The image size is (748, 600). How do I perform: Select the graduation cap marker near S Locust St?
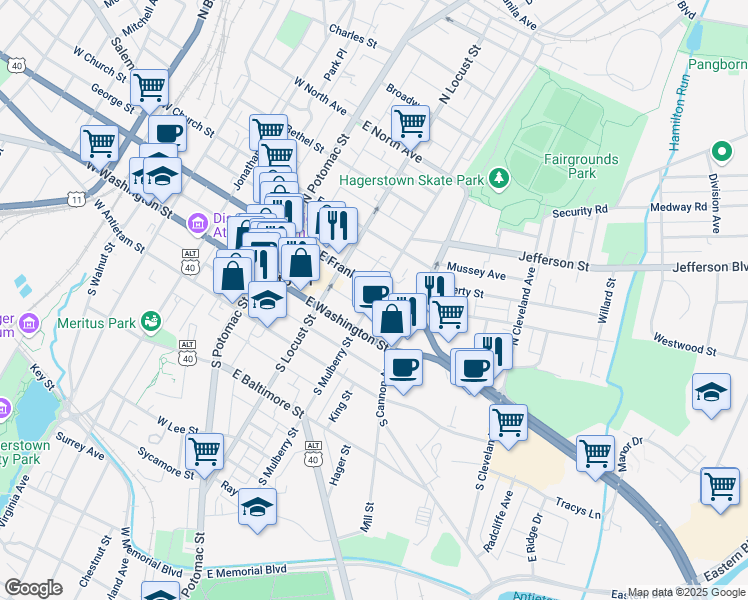(x=267, y=300)
